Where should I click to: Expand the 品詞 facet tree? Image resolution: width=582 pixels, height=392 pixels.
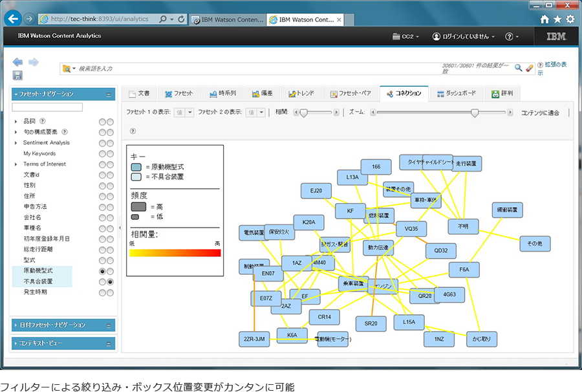[x=16, y=122]
